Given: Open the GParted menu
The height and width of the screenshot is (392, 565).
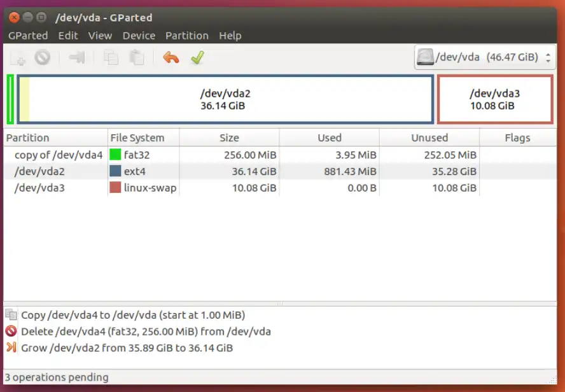Looking at the screenshot, I should point(28,36).
